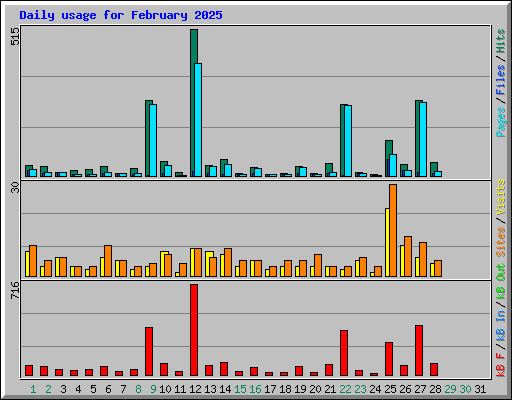Click day label 30 on the x-axis
The image size is (512, 400).
tap(465, 389)
